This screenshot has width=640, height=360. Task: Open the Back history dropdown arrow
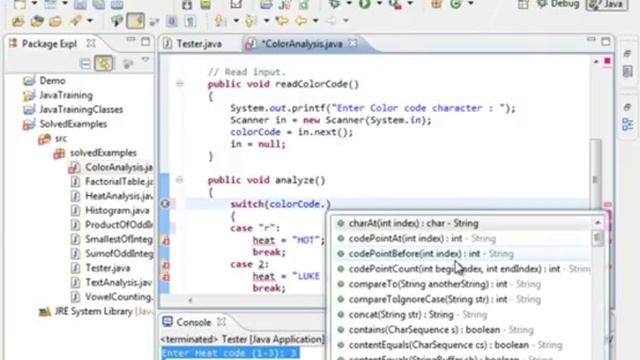click(316, 20)
